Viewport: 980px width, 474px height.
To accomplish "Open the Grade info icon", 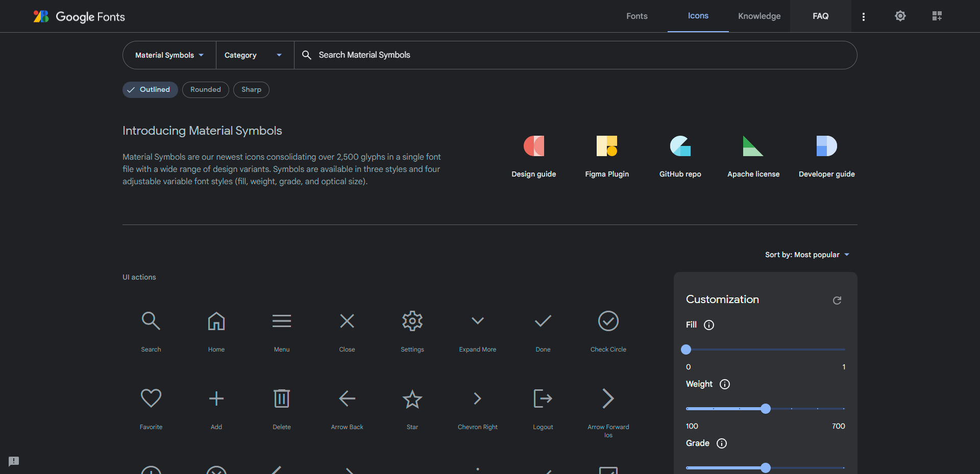I will (722, 443).
